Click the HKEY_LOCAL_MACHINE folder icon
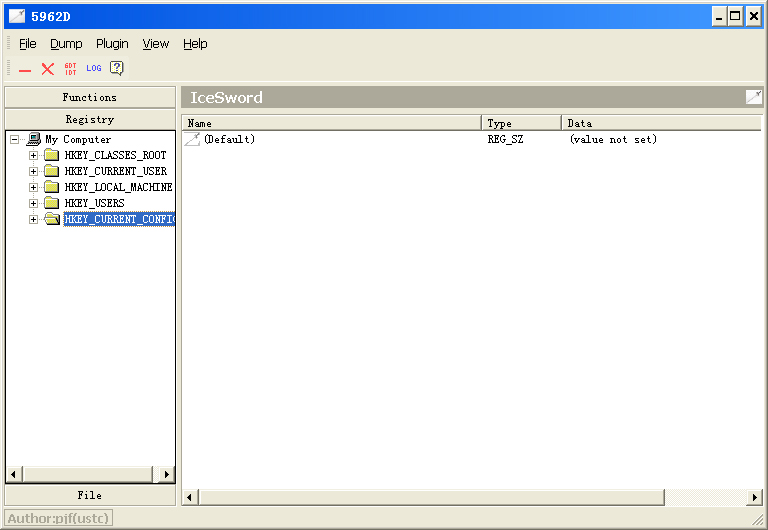768x530 pixels. [51, 187]
